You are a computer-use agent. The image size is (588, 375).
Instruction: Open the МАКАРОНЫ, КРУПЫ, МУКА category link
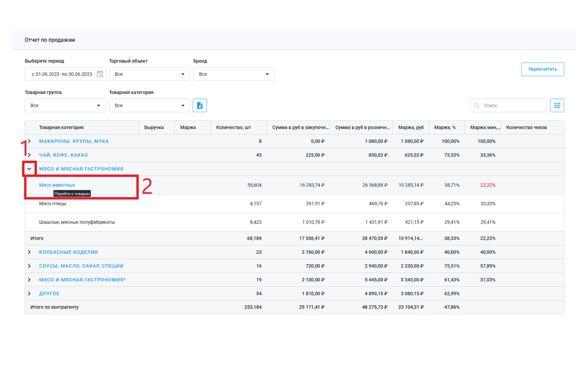[x=74, y=141]
